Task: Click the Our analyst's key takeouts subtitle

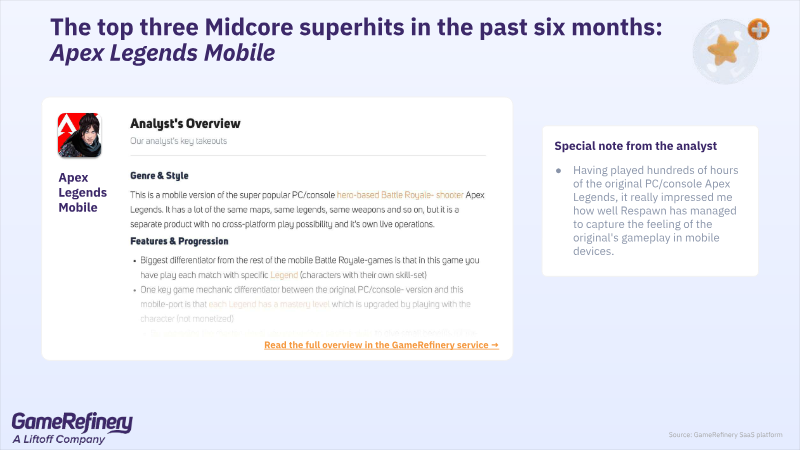Action: click(179, 141)
